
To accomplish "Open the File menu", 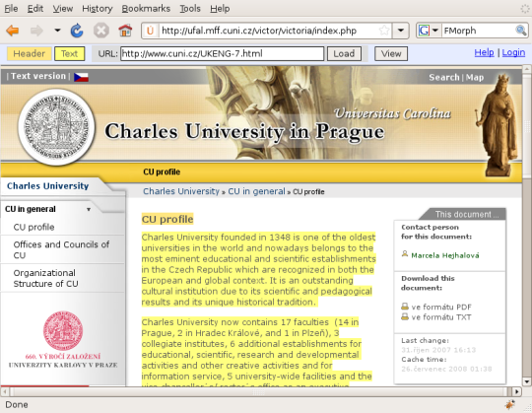I will point(11,9).
